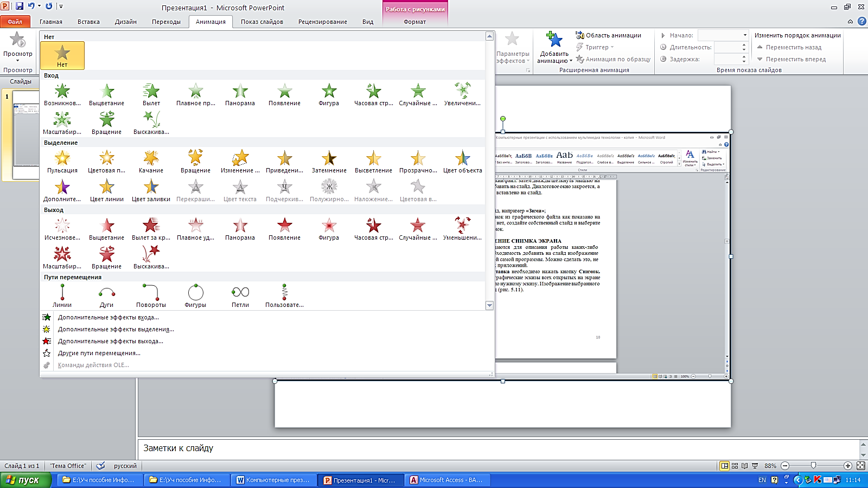Choose 'Цвет заливки' emphasis animation
This screenshot has height=488, width=868.
pos(151,190)
